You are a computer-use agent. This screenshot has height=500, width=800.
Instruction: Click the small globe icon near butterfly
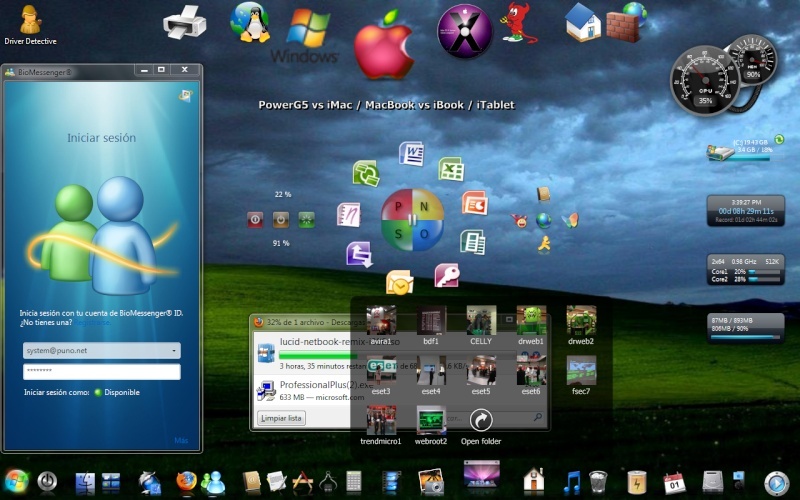tap(544, 220)
